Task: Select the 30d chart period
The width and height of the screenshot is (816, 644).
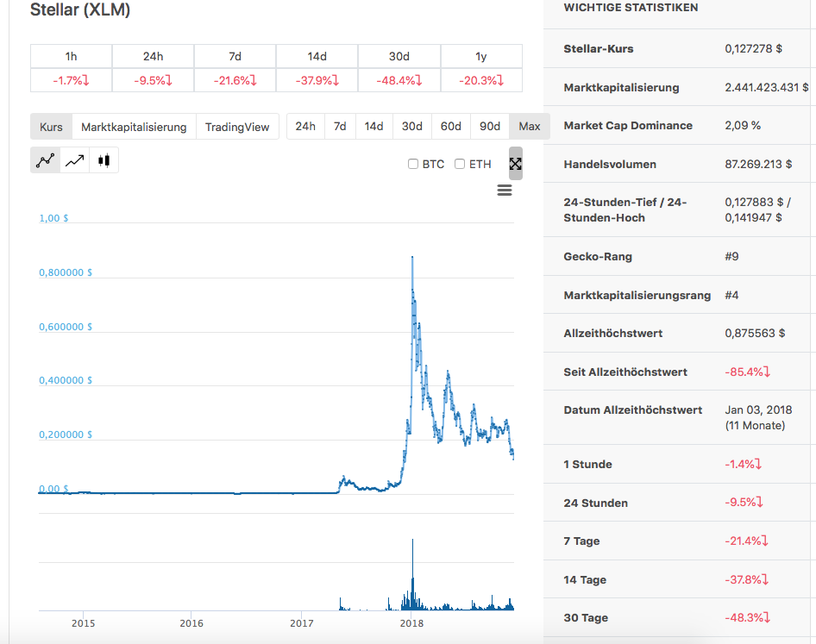Action: (x=412, y=126)
